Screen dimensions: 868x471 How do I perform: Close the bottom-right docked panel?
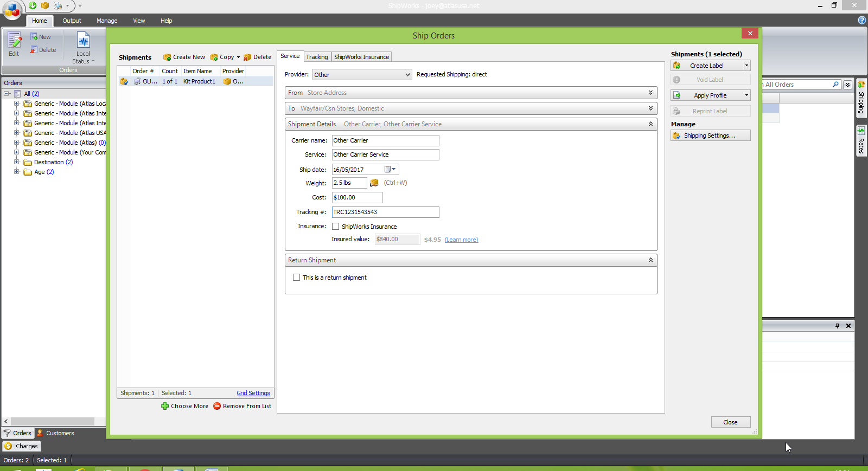coord(848,326)
